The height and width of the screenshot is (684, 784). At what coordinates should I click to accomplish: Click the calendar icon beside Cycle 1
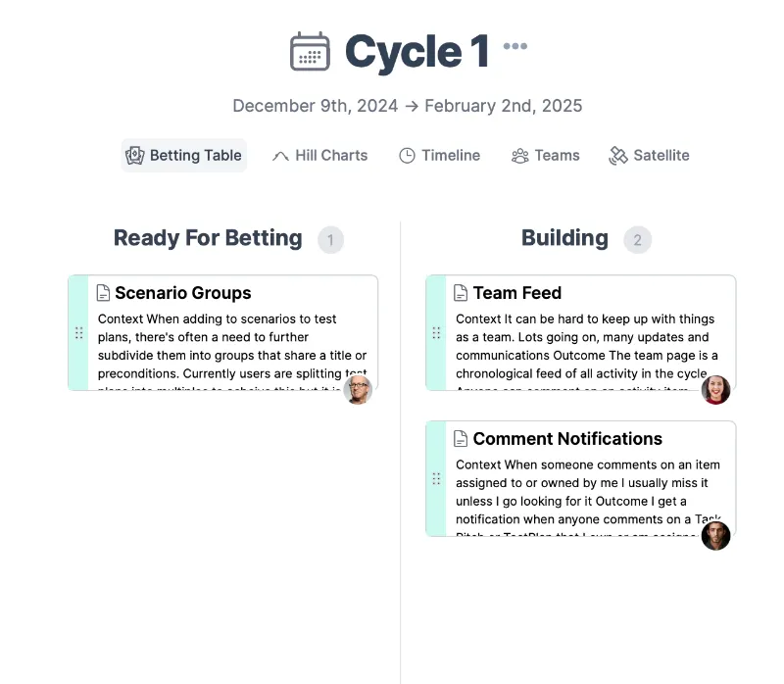pos(310,51)
